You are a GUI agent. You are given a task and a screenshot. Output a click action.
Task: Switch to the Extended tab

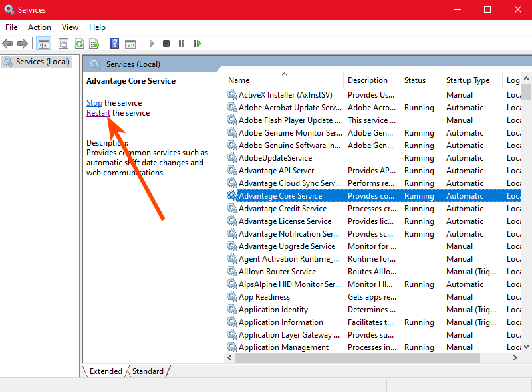tap(106, 371)
